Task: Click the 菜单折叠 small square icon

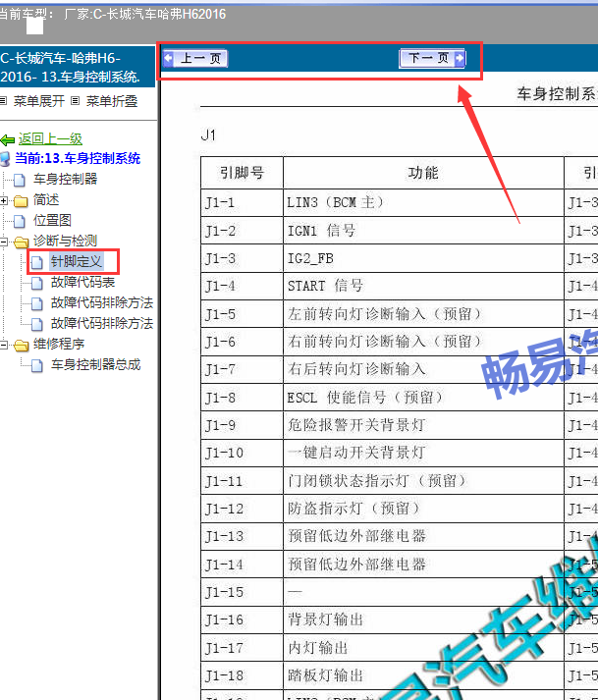Action: pos(76,101)
